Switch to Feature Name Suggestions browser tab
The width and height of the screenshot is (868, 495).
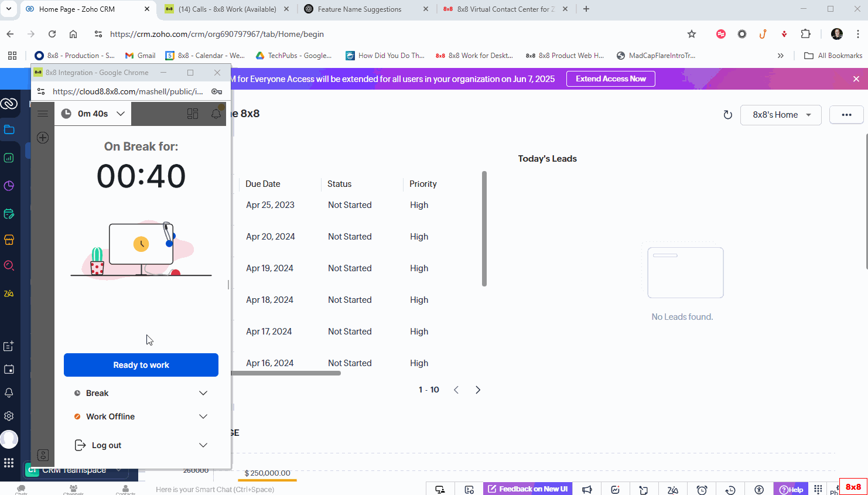click(366, 9)
